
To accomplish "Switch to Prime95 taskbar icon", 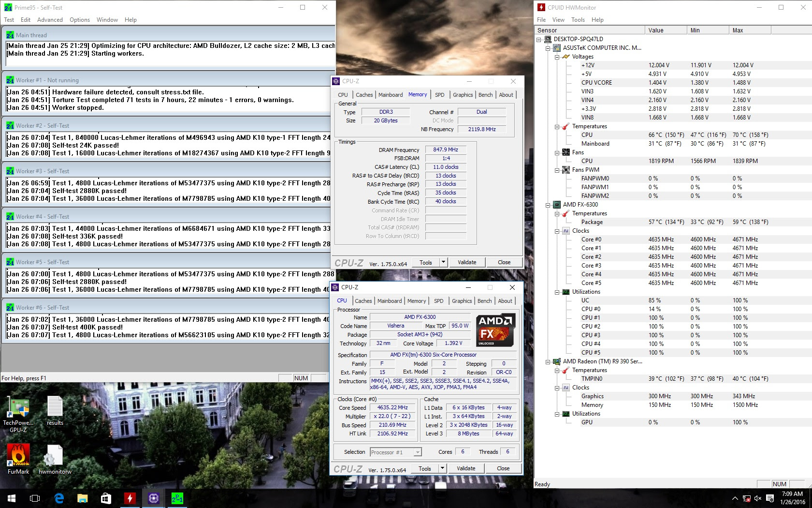I will 177,498.
